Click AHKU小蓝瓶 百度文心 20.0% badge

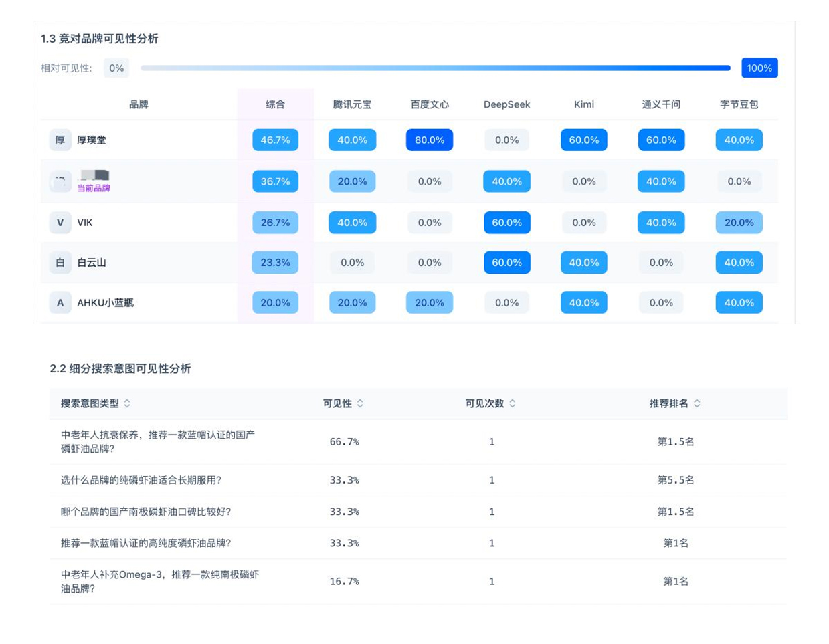click(430, 303)
